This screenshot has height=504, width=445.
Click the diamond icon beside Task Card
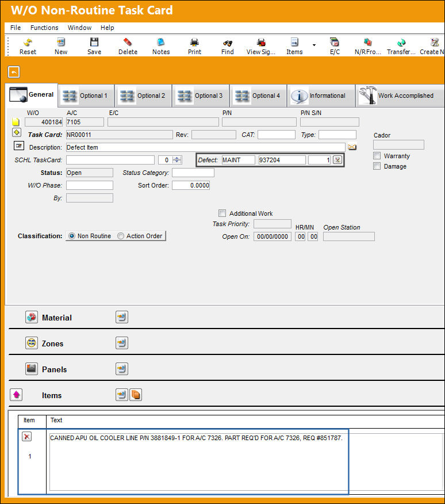coord(17,132)
